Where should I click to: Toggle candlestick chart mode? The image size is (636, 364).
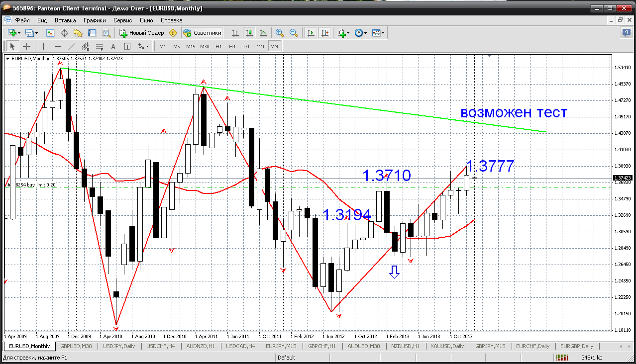249,33
